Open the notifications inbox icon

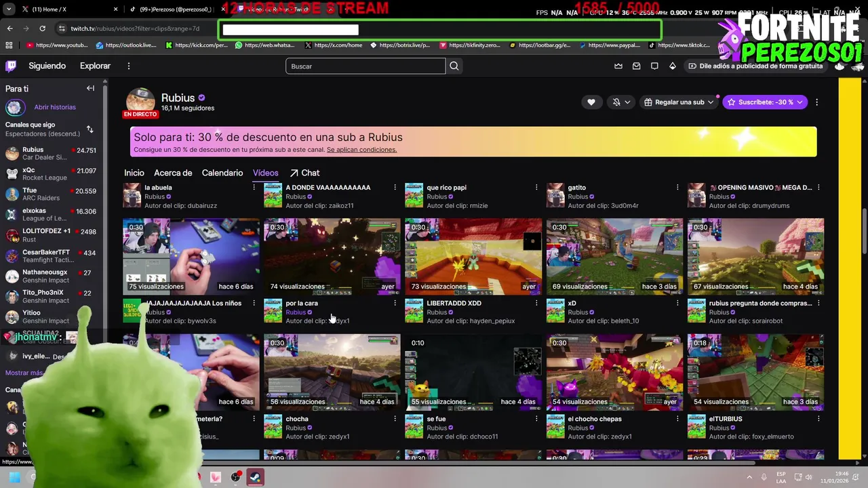click(x=636, y=66)
